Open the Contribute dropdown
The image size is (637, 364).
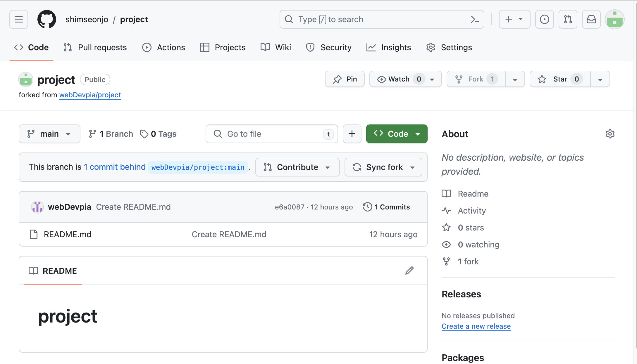click(x=297, y=167)
